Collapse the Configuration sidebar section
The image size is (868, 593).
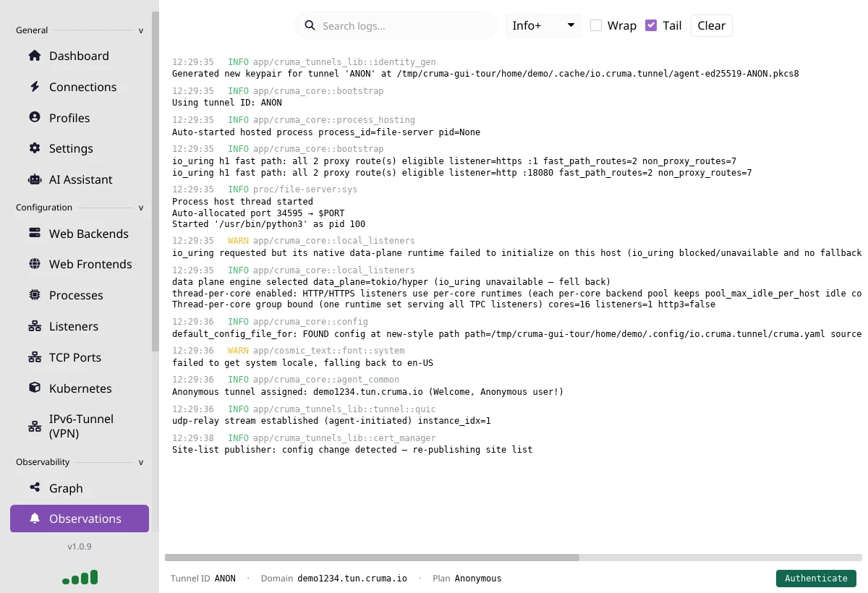pos(141,208)
